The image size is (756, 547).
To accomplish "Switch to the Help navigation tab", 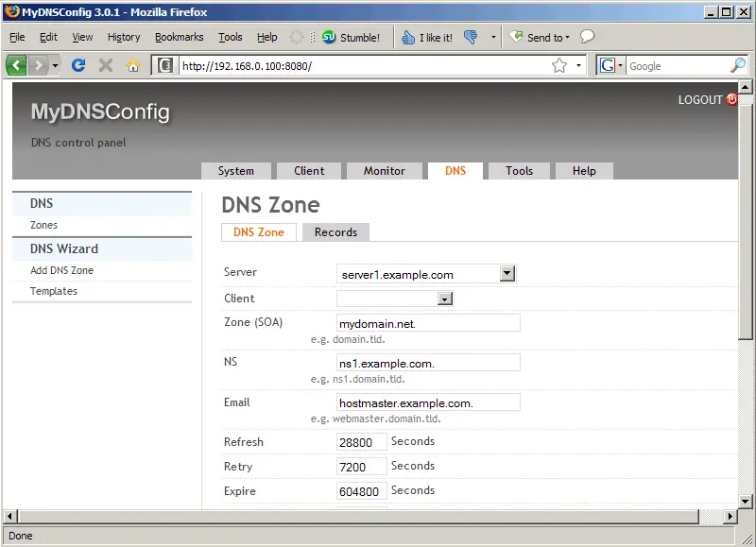I will point(584,171).
